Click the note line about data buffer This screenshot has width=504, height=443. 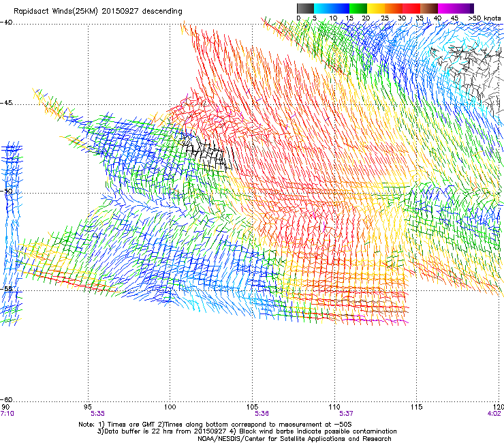(247, 431)
